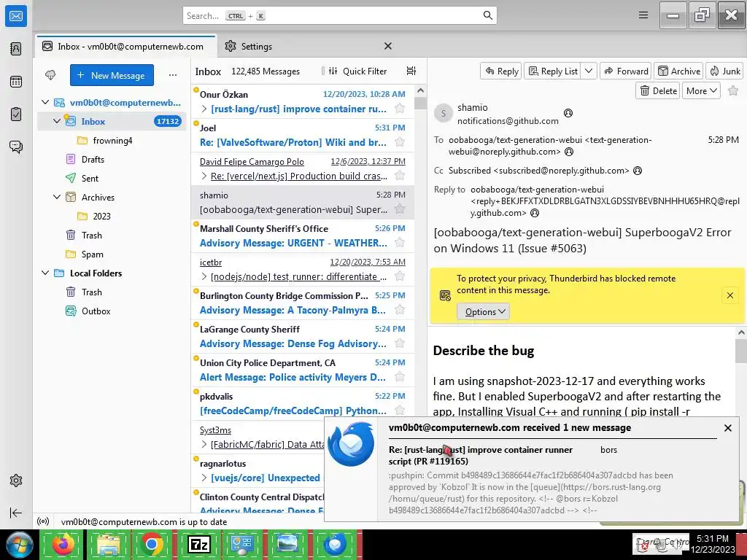Collapse the Archives folder

pyautogui.click(x=57, y=197)
